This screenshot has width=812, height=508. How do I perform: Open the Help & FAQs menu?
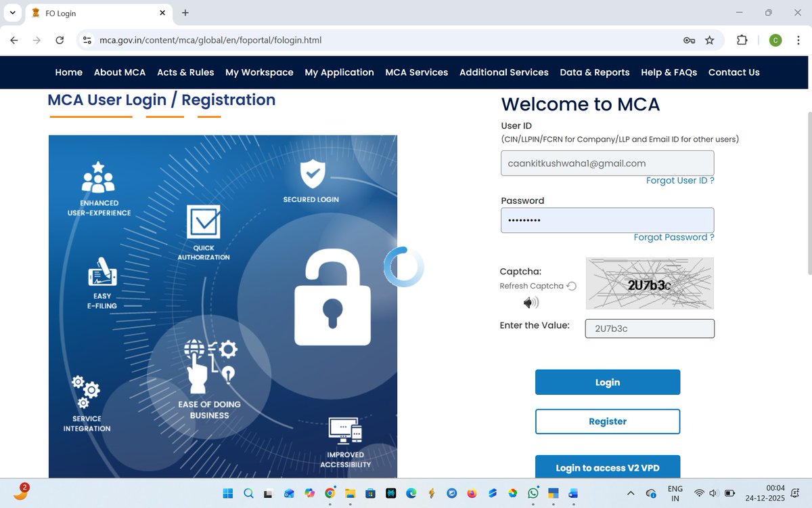(x=669, y=72)
